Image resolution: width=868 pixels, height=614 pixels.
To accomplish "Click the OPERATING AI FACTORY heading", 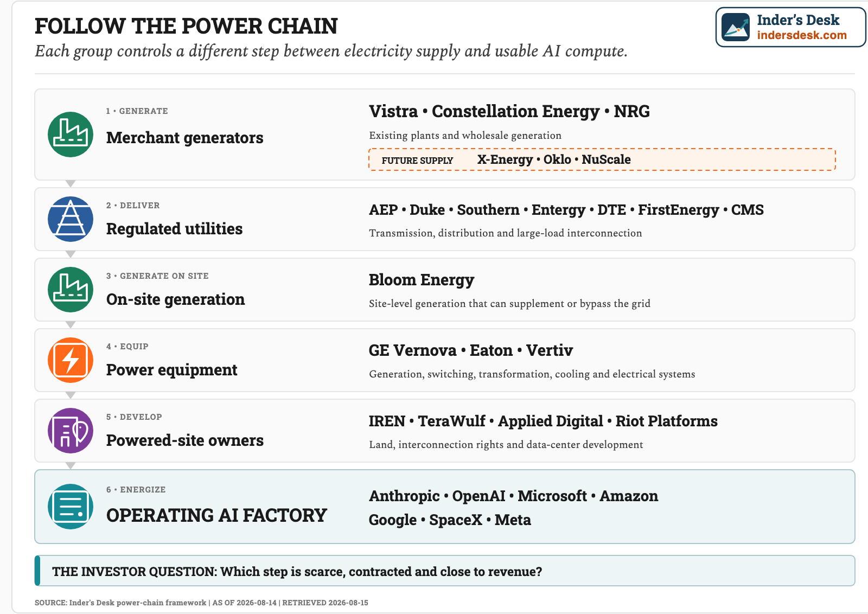I will pos(216,515).
